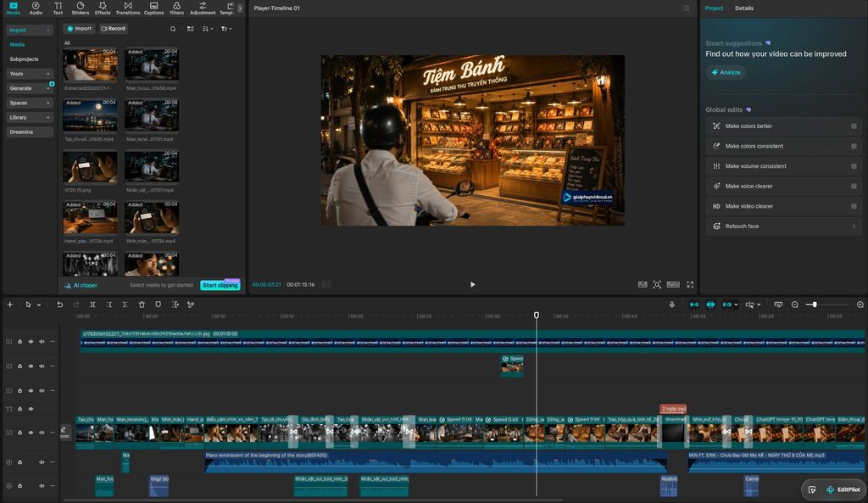Viewport: 868px width, 503px height.
Task: Play the video preview
Action: point(472,284)
